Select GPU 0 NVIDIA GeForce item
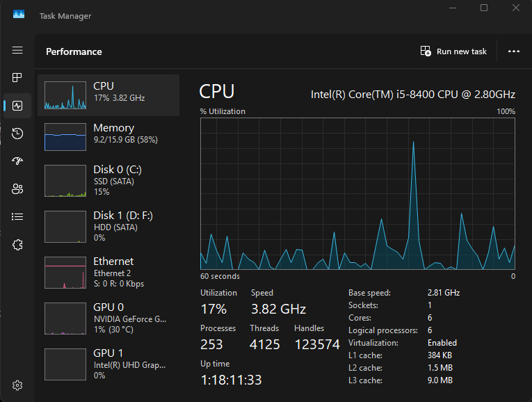This screenshot has width=532, height=402. 108,318
